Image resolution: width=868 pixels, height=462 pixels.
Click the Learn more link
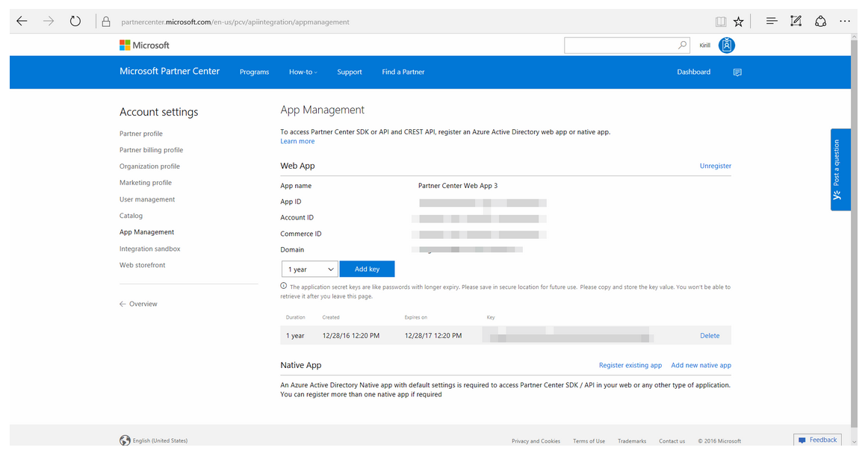pos(297,141)
